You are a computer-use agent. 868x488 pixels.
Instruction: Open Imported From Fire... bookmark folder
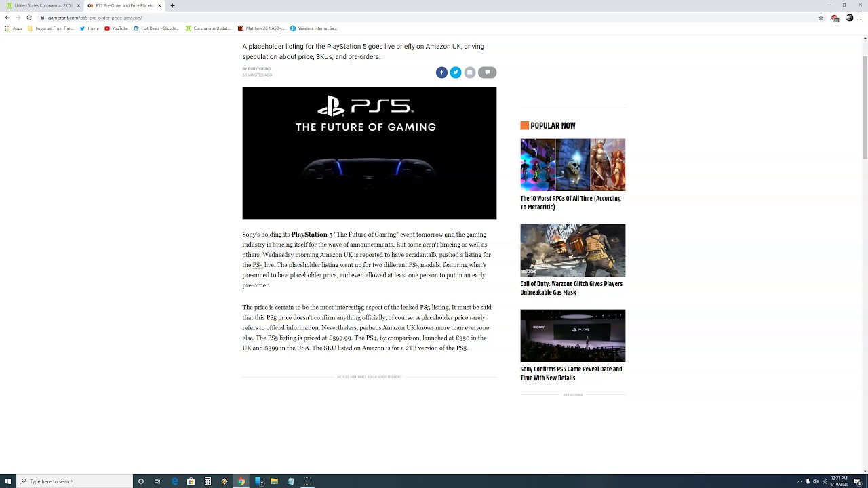(x=50, y=28)
